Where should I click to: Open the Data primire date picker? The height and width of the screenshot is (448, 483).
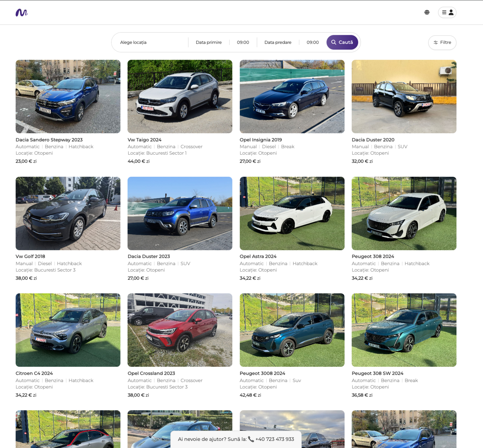pos(208,42)
